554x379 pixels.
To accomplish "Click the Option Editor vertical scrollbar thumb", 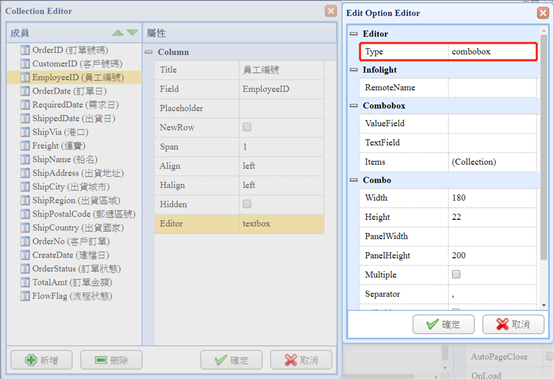I will pos(543,147).
